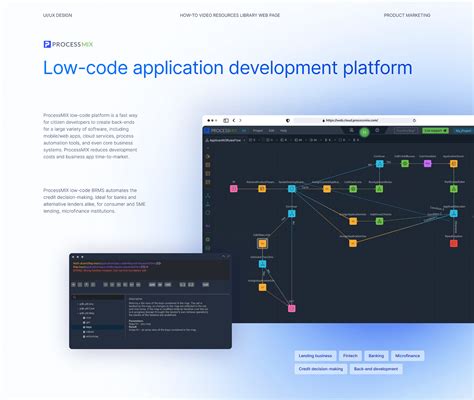Select the purple node in top row
474x400 pixels.
pyautogui.click(x=427, y=163)
